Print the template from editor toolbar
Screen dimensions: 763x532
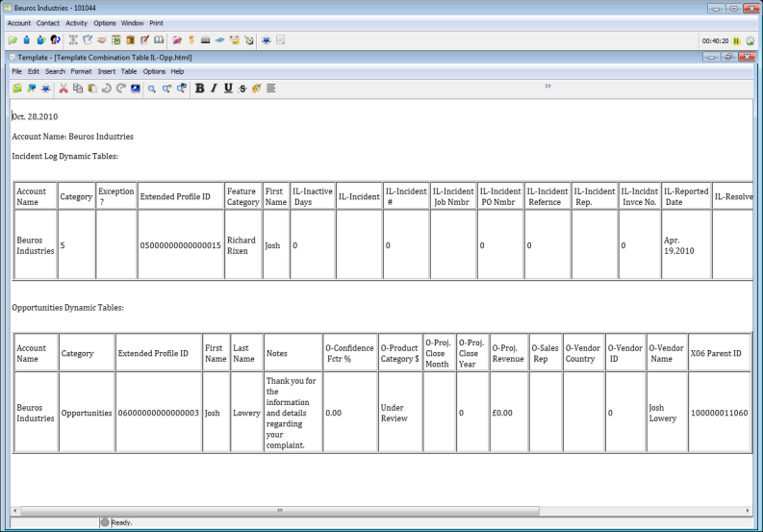[46, 89]
